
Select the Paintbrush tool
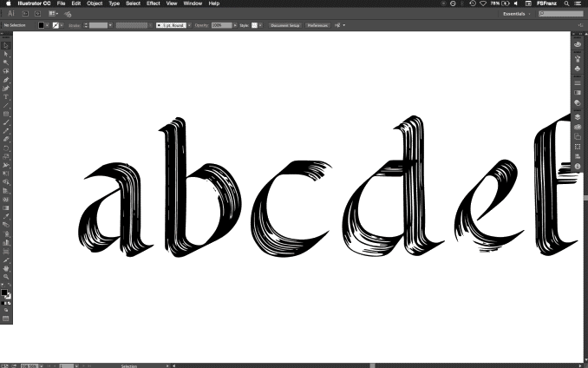click(x=5, y=122)
